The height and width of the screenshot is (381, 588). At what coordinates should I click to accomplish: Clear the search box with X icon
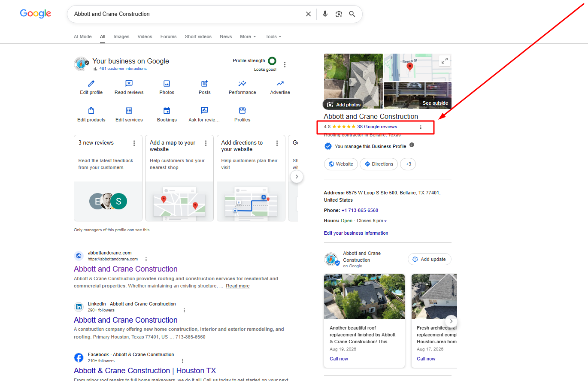pos(308,14)
